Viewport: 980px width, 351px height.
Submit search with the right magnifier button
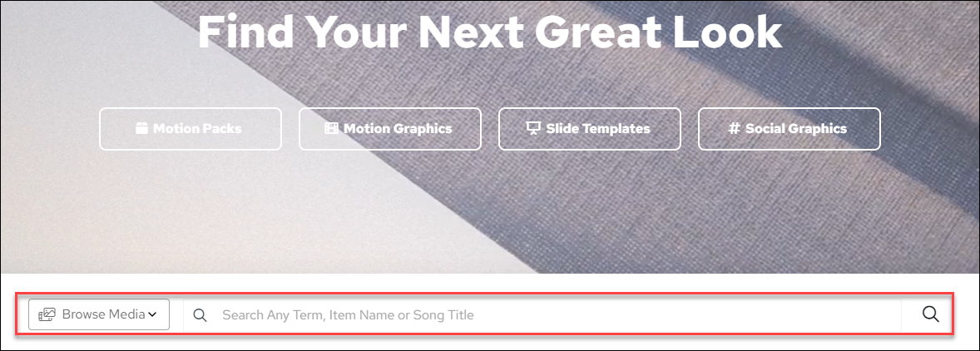point(930,314)
